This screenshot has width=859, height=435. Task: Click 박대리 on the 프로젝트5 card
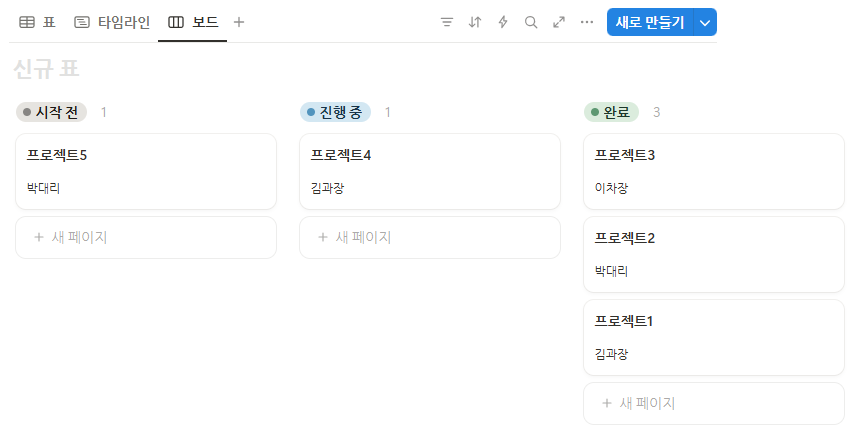(x=43, y=188)
